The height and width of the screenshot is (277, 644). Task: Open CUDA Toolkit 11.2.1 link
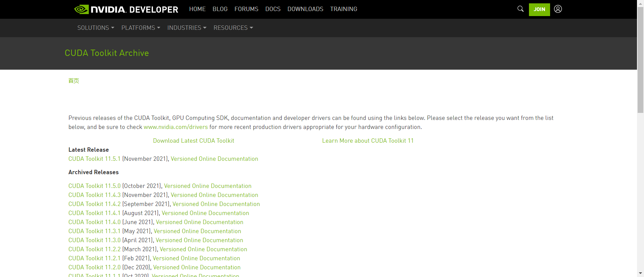pos(94,258)
